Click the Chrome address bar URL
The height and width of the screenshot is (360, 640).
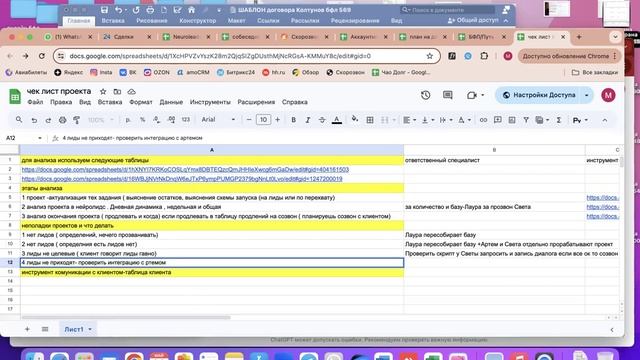click(x=220, y=56)
